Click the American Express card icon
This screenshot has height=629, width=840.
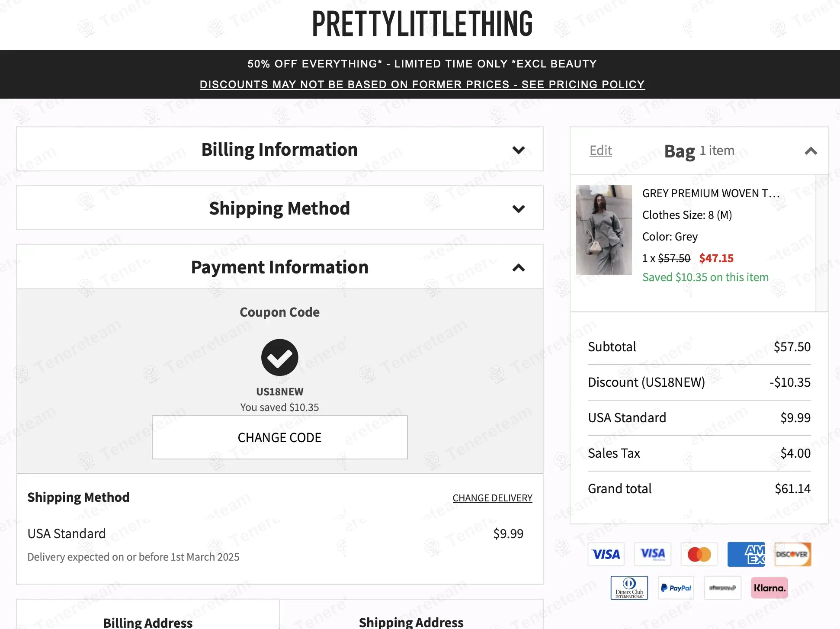(746, 554)
